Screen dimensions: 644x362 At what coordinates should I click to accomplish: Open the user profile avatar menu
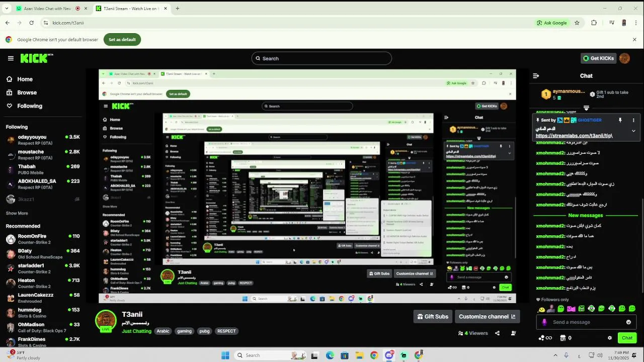click(x=624, y=58)
